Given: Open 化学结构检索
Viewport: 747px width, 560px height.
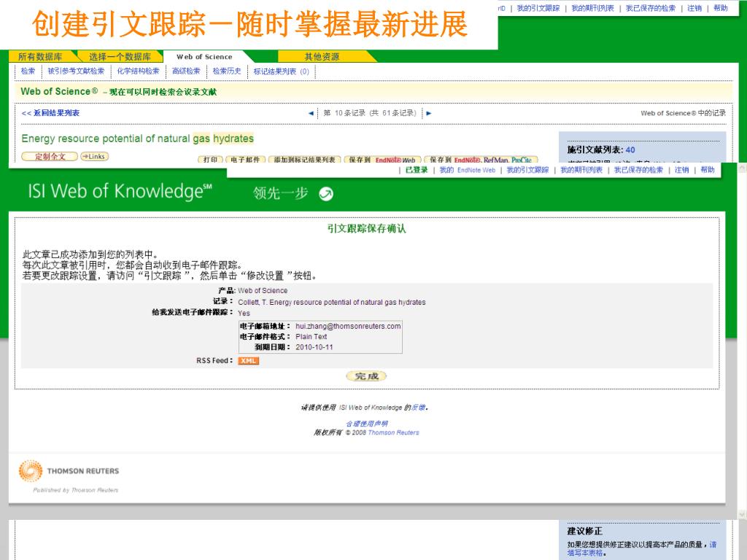Looking at the screenshot, I should [138, 71].
